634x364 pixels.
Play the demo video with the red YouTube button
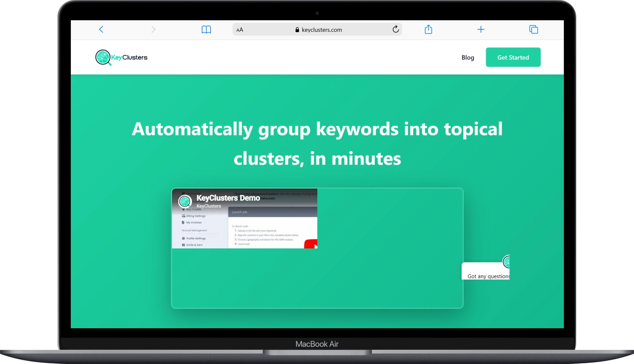tap(311, 244)
